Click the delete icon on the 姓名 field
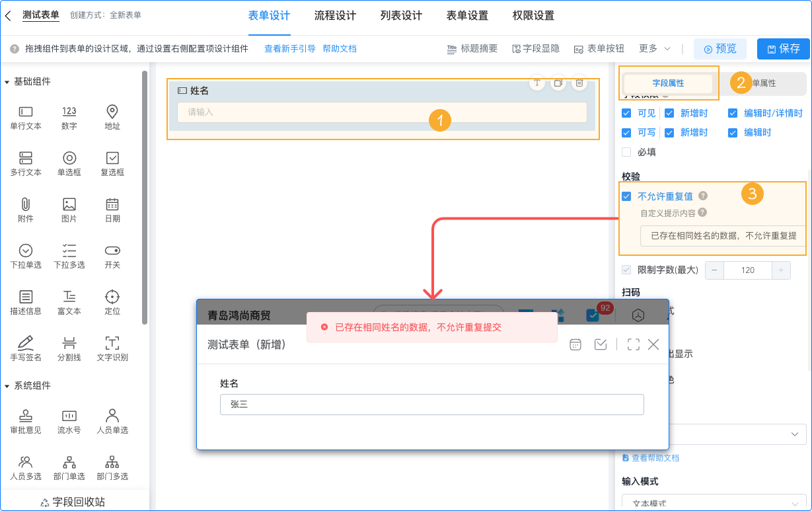This screenshot has height=511, width=812. point(579,83)
